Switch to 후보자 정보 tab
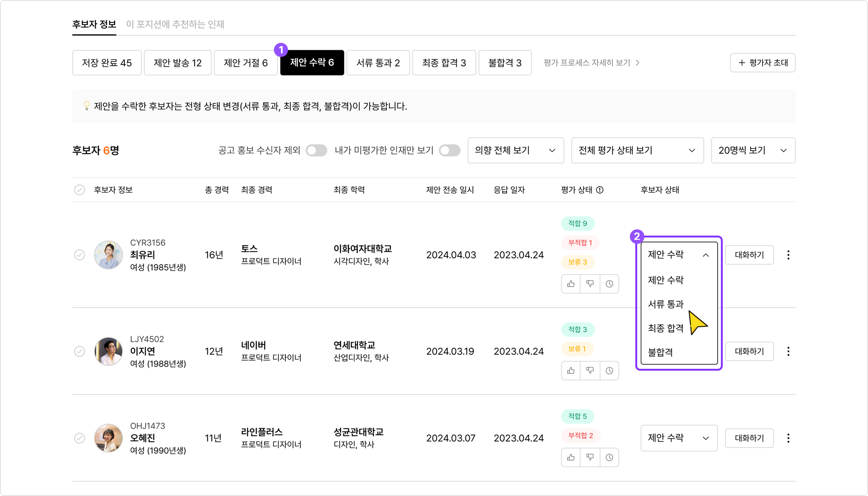This screenshot has width=868, height=496. click(x=94, y=24)
